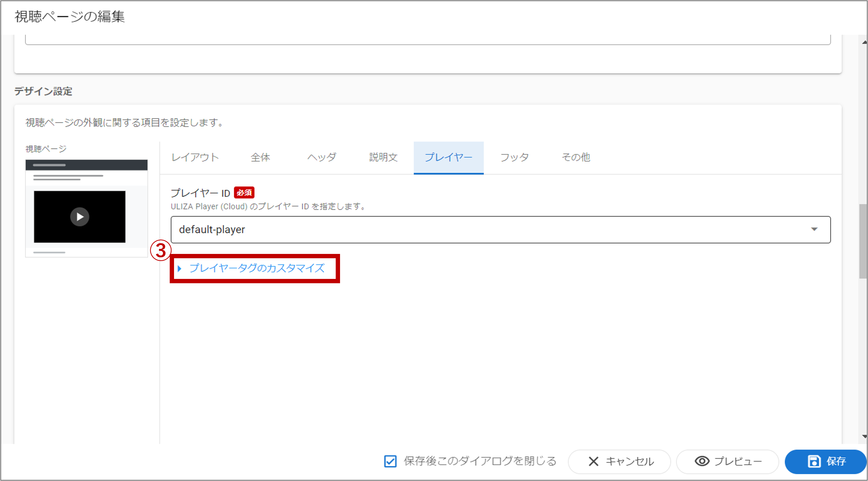This screenshot has height=481, width=868.
Task: Click the scrollbar down arrow
Action: [864, 437]
